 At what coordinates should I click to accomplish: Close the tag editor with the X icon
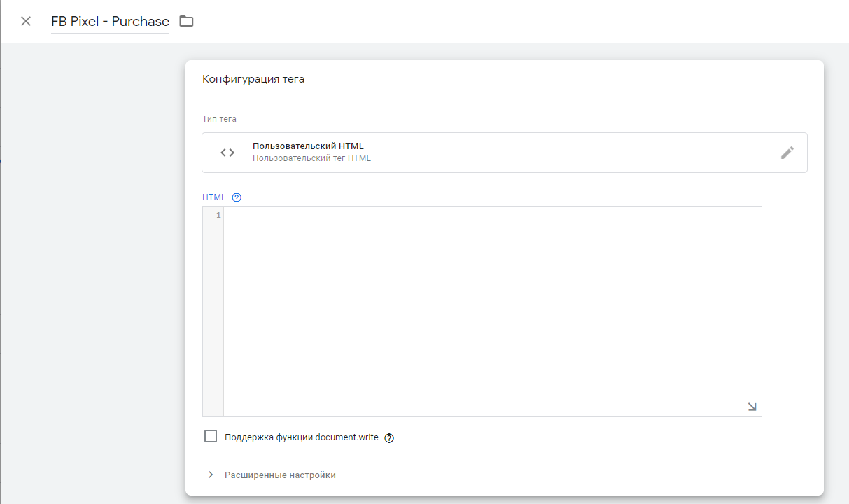pyautogui.click(x=26, y=21)
